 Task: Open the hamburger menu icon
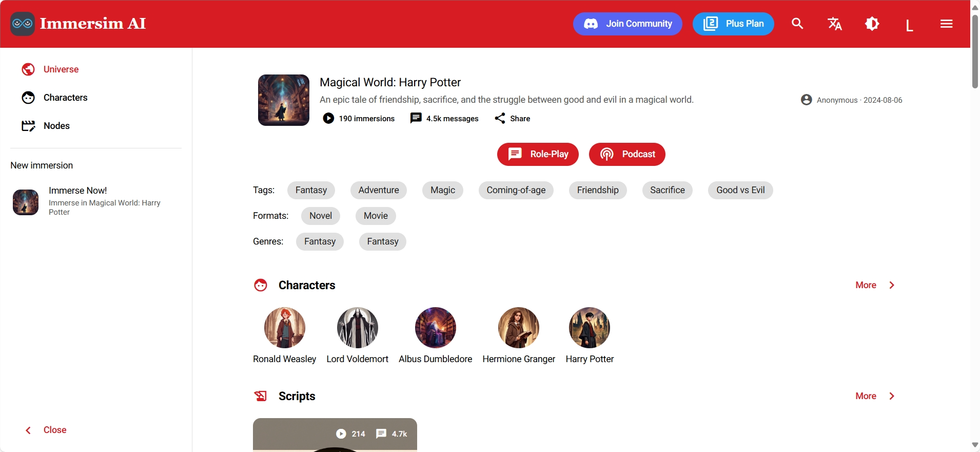pyautogui.click(x=947, y=24)
